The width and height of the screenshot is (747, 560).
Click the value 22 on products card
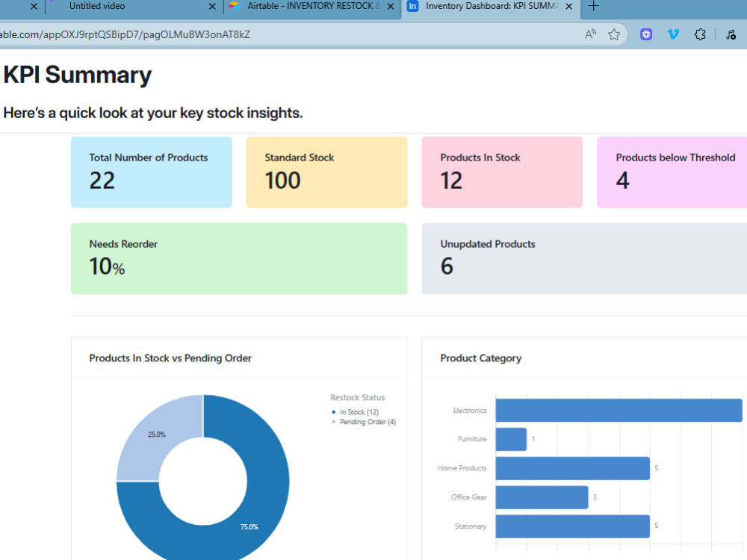click(102, 181)
